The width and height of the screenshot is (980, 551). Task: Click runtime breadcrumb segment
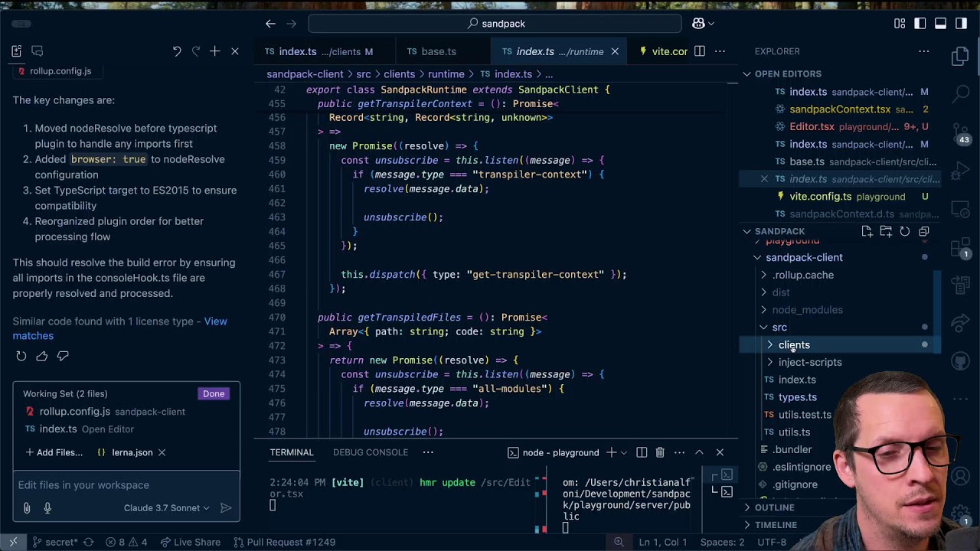446,74
